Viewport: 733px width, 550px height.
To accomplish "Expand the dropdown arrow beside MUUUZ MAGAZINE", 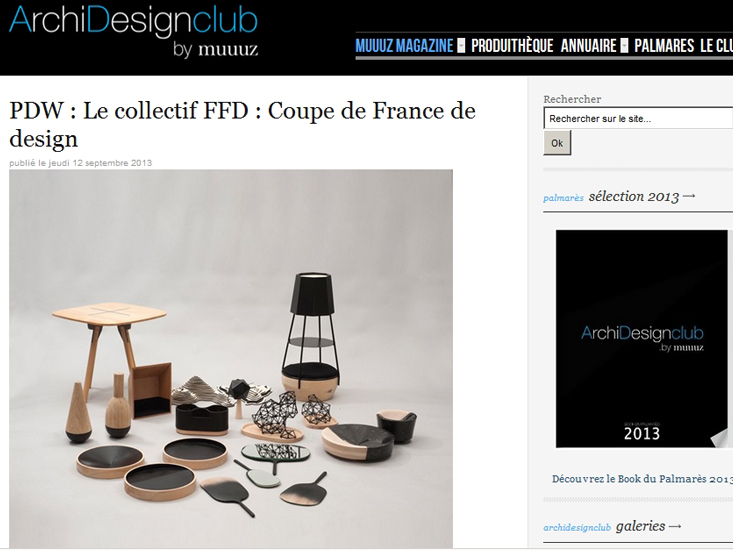I will coord(461,46).
